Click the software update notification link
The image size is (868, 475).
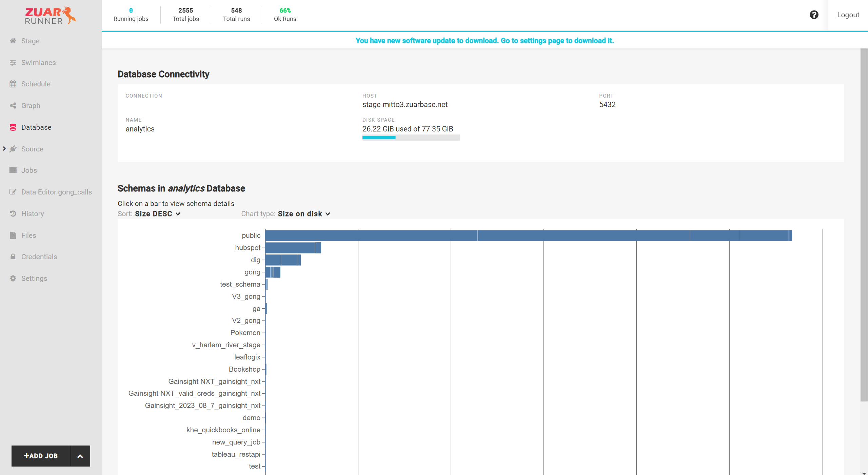(485, 41)
